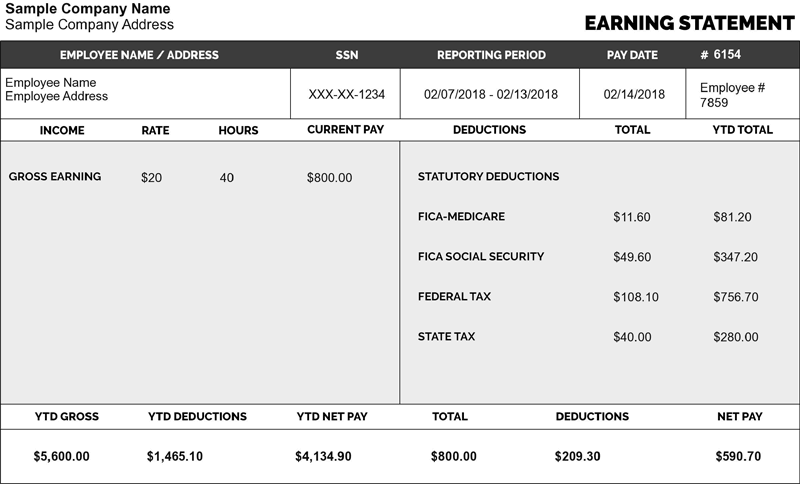
Task: Click the YTD deductions amount $1,465.10
Action: point(174,456)
